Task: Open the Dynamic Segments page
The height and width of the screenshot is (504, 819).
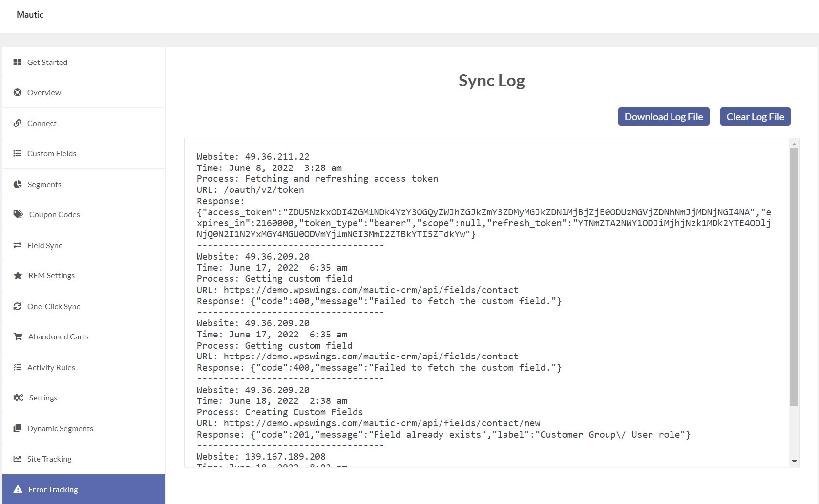Action: pos(84,428)
